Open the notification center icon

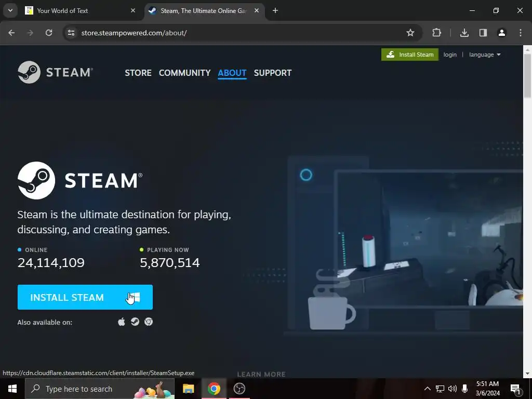(x=516, y=389)
